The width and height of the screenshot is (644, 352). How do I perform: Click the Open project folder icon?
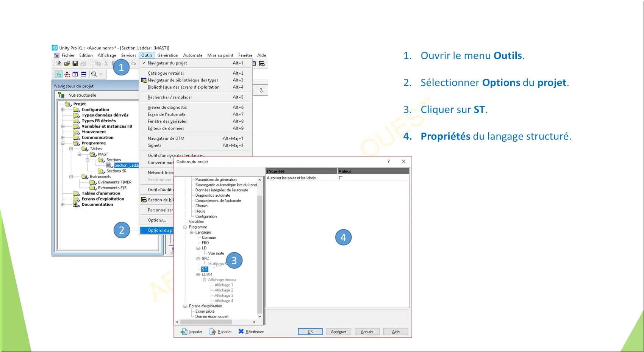point(67,64)
